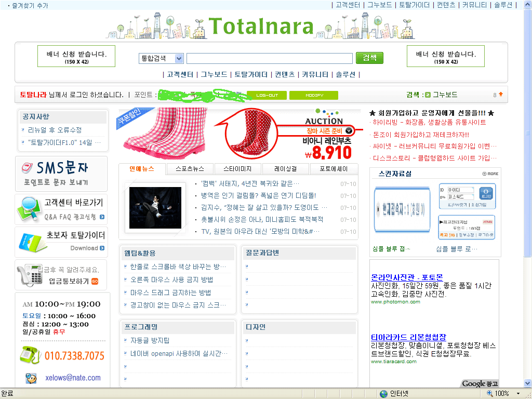The image size is (532, 399).
Task: Open 토탈가이드 in the bold navigation menu
Action: tap(251, 74)
